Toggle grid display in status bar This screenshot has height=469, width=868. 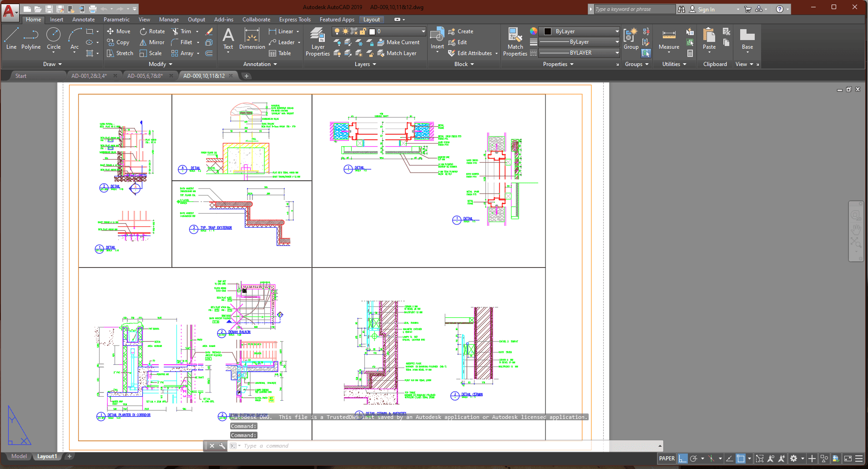682,459
